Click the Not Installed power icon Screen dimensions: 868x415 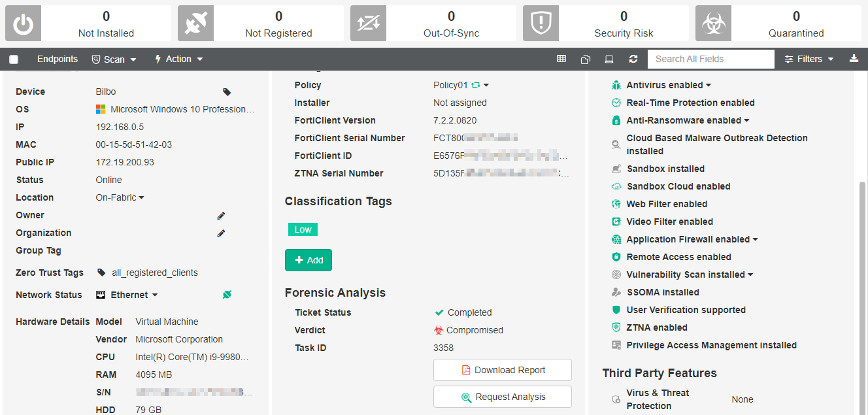click(23, 23)
